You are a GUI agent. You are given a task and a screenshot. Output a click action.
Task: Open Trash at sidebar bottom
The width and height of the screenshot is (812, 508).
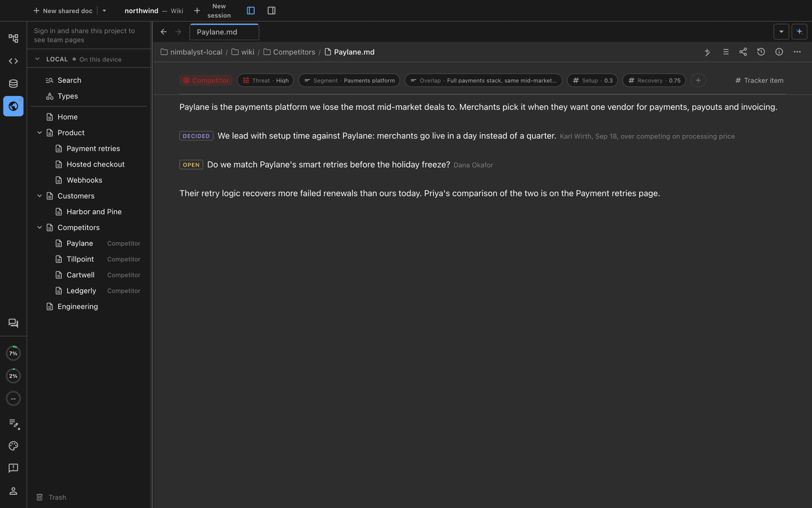(51, 497)
